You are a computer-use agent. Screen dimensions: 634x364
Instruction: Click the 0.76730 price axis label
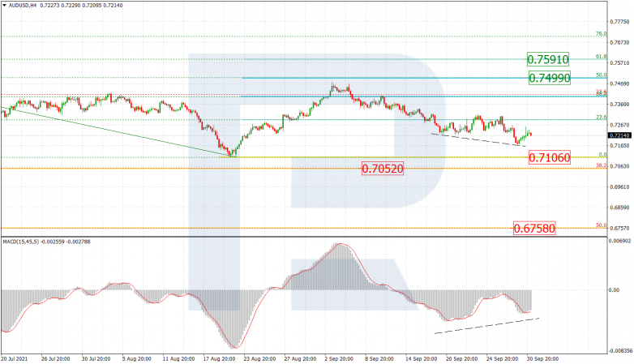tap(620, 42)
